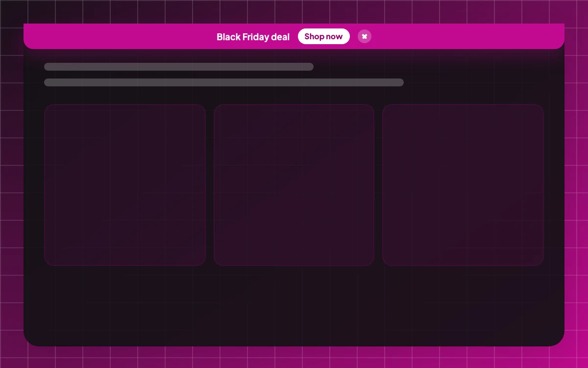Viewport: 588px width, 368px height.
Task: Dismiss the Black Friday banner with the X icon
Action: [365, 36]
